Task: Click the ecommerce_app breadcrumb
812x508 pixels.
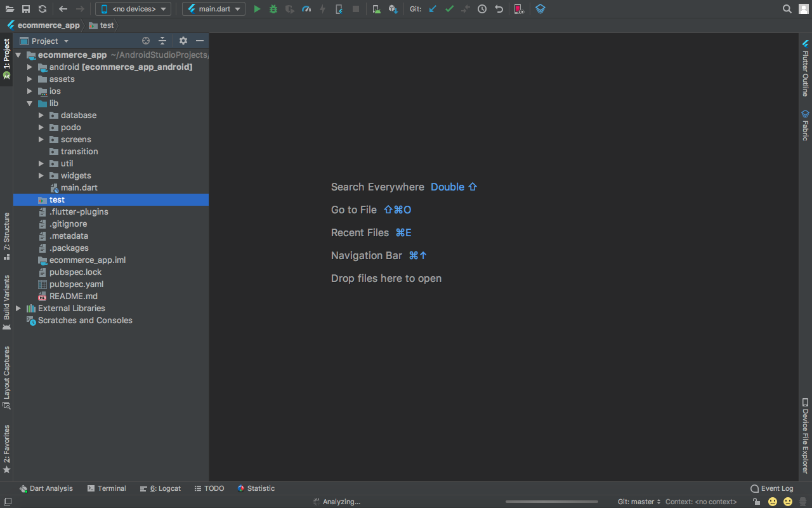Action: click(43, 25)
